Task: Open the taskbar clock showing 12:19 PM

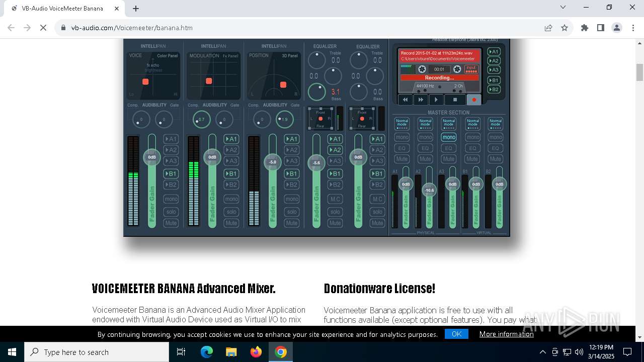Action: click(601, 352)
